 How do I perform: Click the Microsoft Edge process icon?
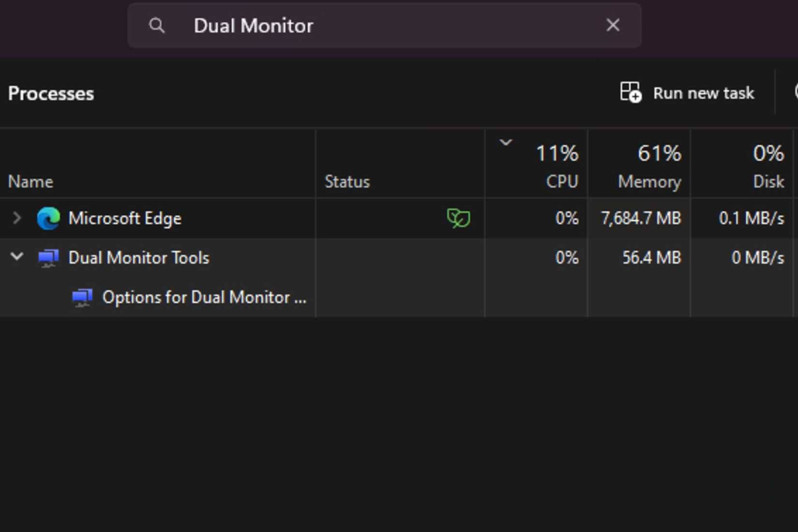click(x=49, y=218)
